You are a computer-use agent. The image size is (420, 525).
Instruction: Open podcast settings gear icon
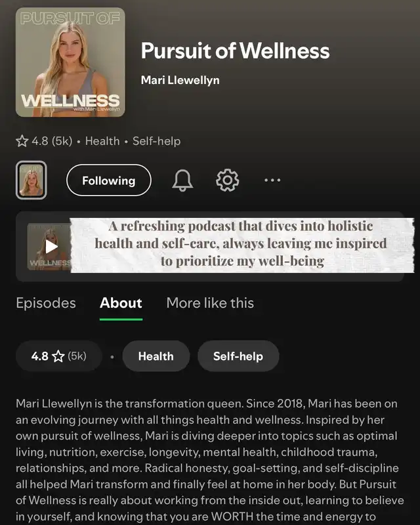(x=228, y=180)
